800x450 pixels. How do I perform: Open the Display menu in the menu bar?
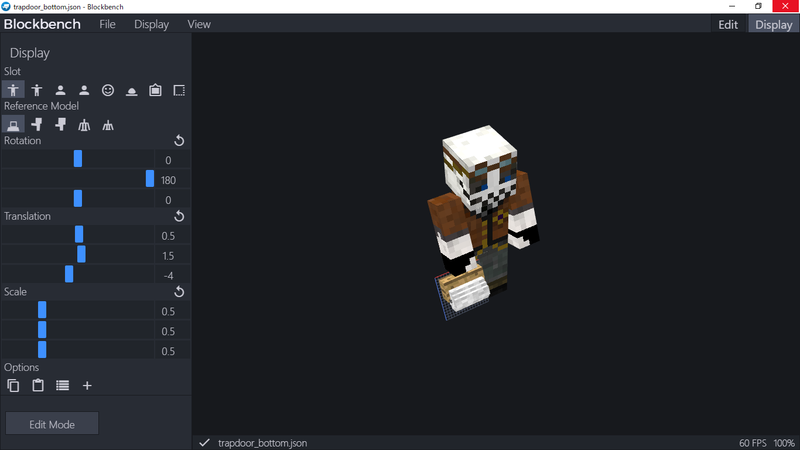(152, 24)
